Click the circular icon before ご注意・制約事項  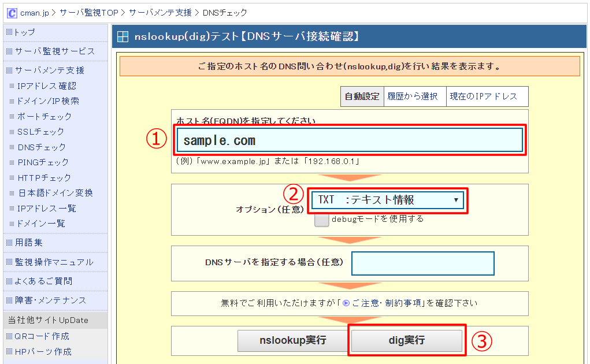pos(346,303)
